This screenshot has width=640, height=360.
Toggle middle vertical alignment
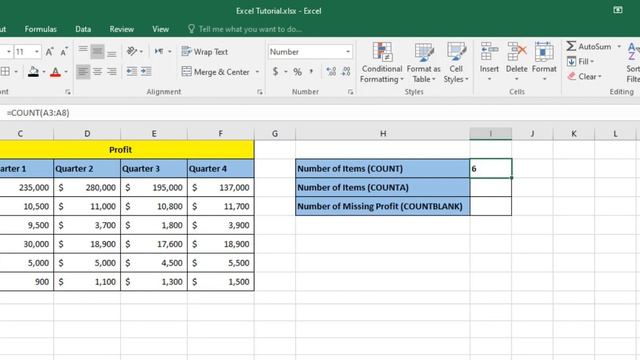tap(97, 51)
